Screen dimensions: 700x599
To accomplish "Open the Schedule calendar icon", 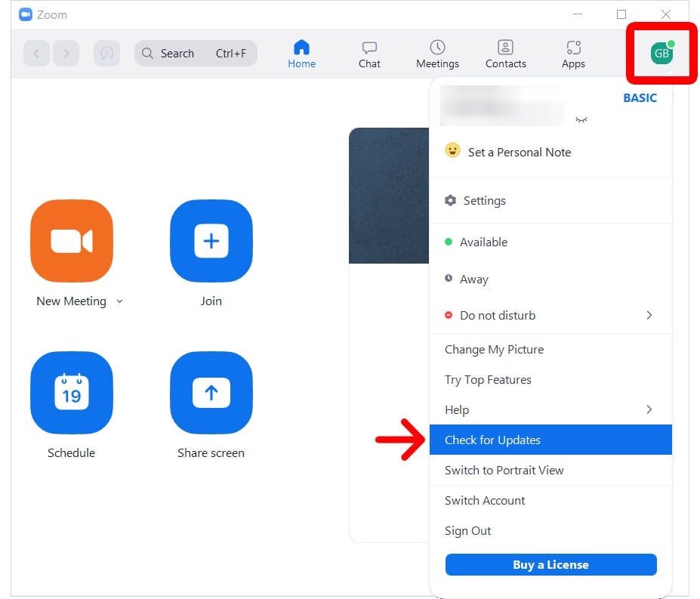I will (72, 393).
